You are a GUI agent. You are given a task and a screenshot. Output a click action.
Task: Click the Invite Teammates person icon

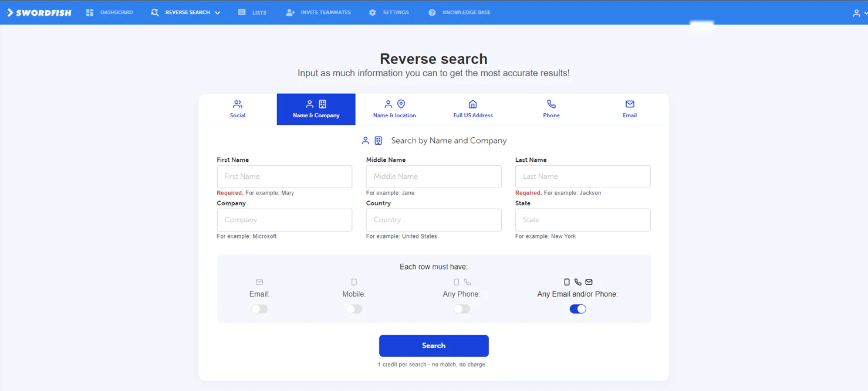(x=290, y=12)
